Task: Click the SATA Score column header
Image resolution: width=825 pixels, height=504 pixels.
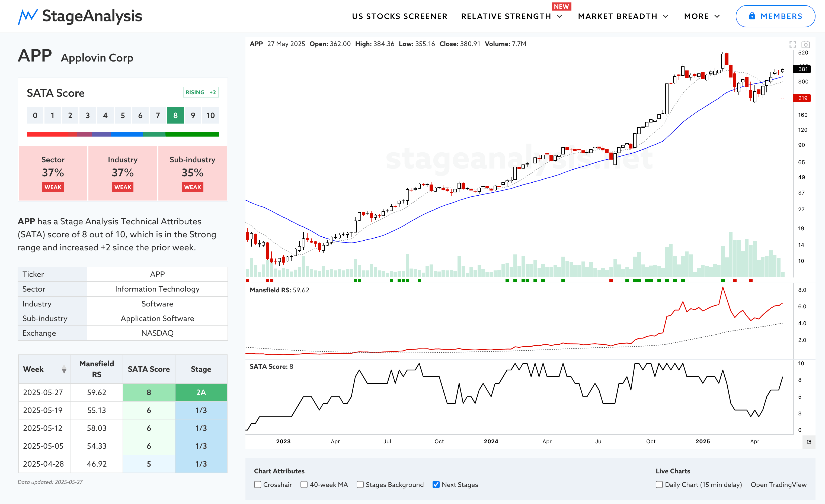Action: point(149,369)
